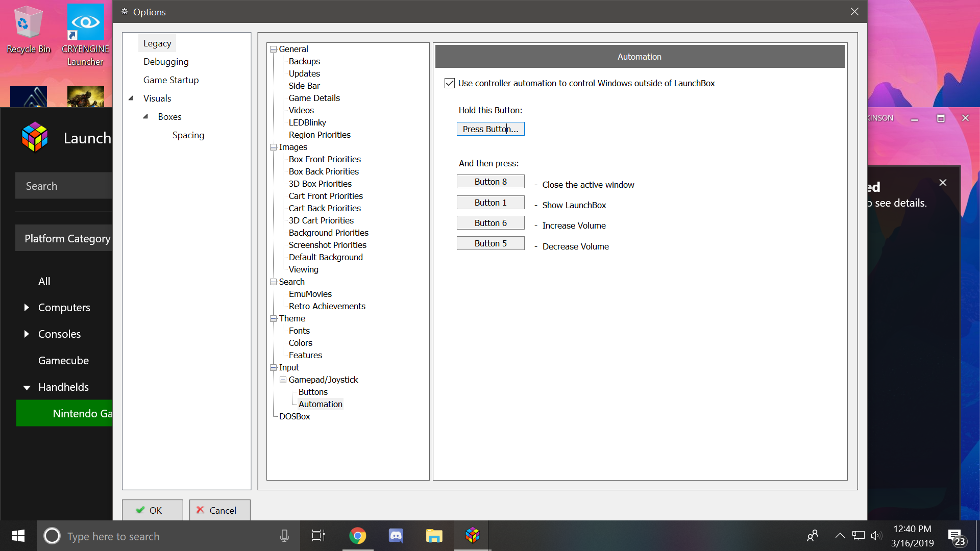Show hidden system tray icons
The width and height of the screenshot is (980, 551).
[840, 536]
